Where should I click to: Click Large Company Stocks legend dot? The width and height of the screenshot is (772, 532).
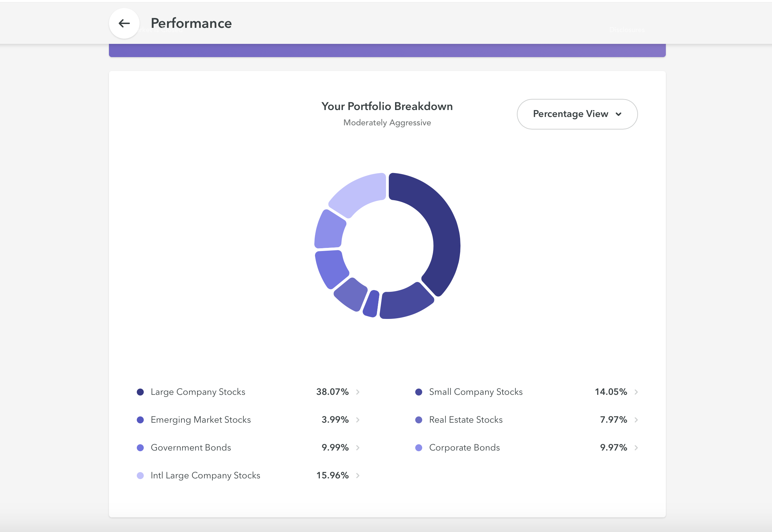click(x=140, y=392)
